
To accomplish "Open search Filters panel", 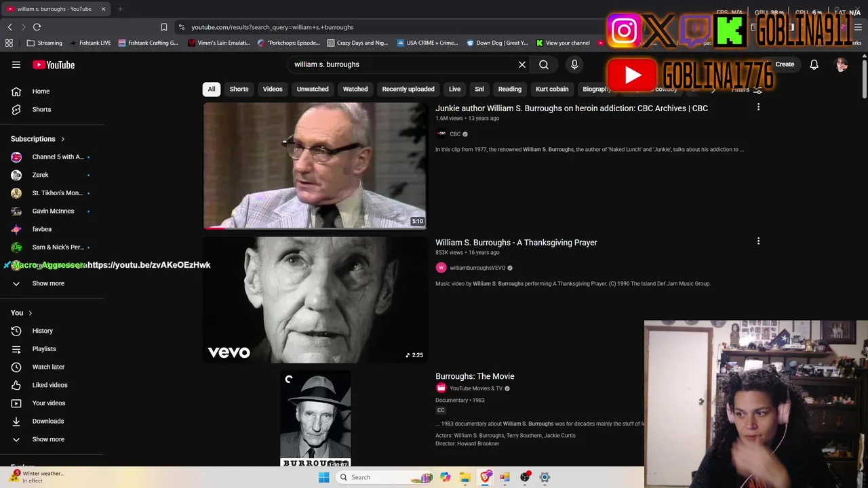I will (746, 89).
